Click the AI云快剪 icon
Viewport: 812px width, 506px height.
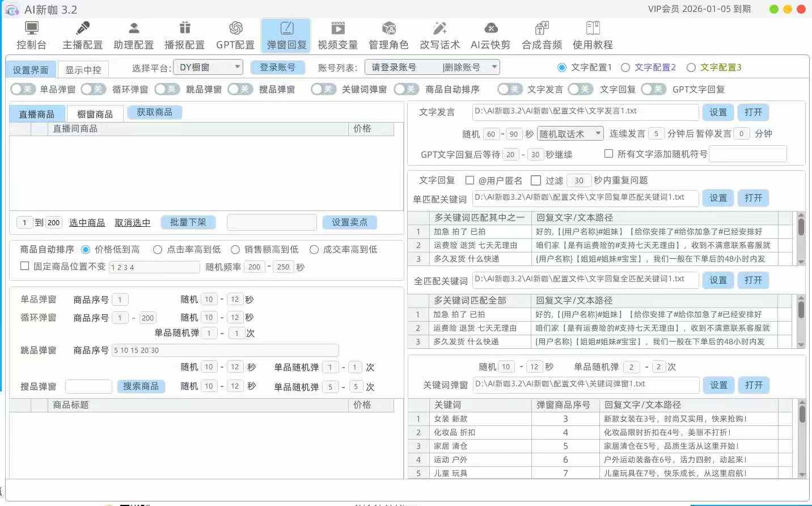[x=490, y=28]
